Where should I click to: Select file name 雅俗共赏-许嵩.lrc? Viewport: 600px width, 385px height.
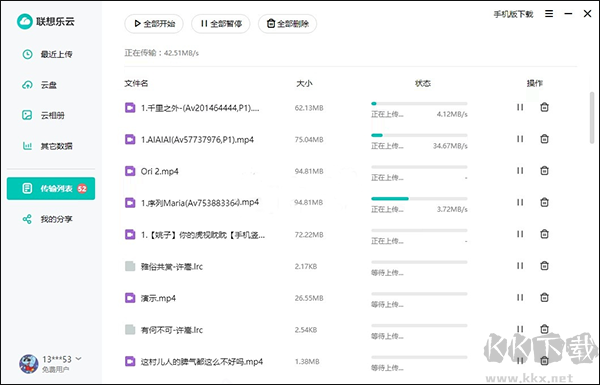point(172,266)
